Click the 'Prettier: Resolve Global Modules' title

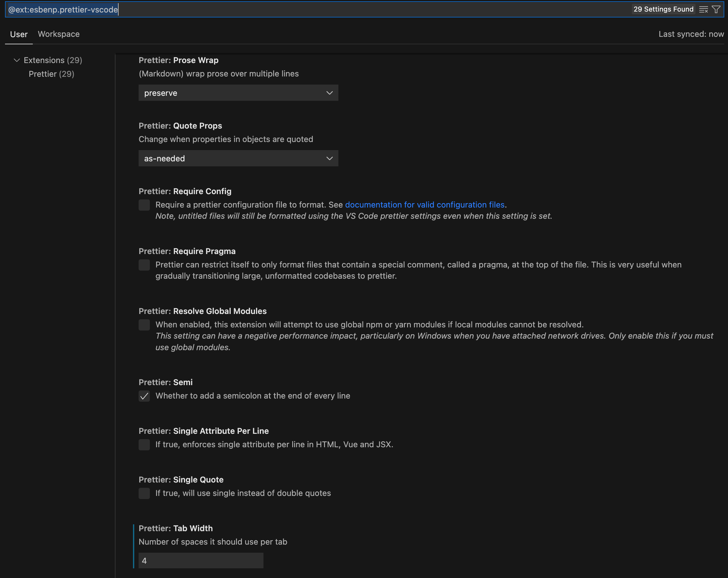203,311
